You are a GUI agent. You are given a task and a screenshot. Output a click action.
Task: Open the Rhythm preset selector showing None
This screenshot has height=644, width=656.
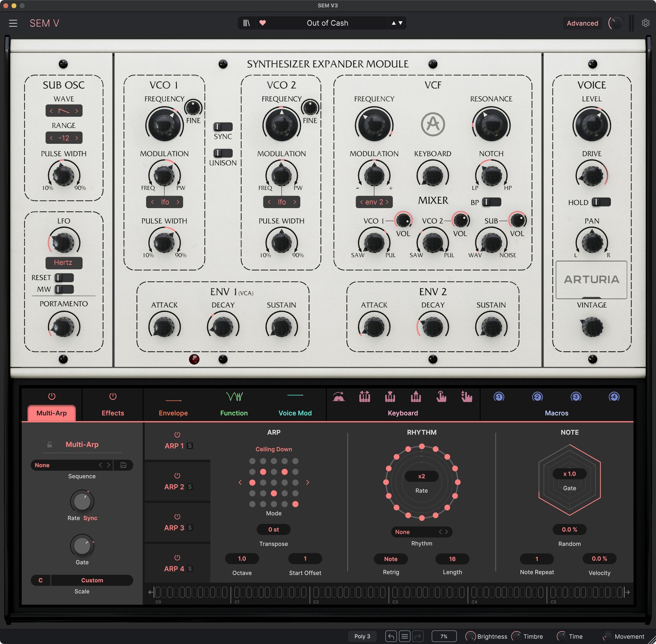click(421, 532)
